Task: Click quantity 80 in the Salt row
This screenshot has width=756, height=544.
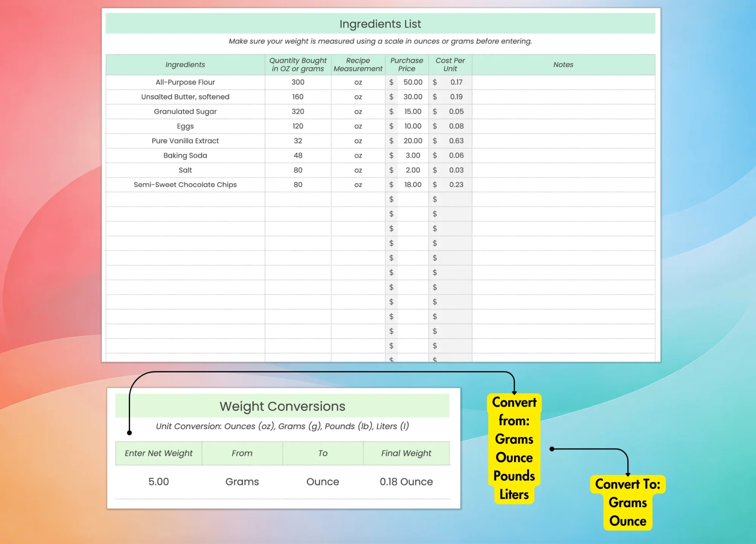Action: point(298,170)
